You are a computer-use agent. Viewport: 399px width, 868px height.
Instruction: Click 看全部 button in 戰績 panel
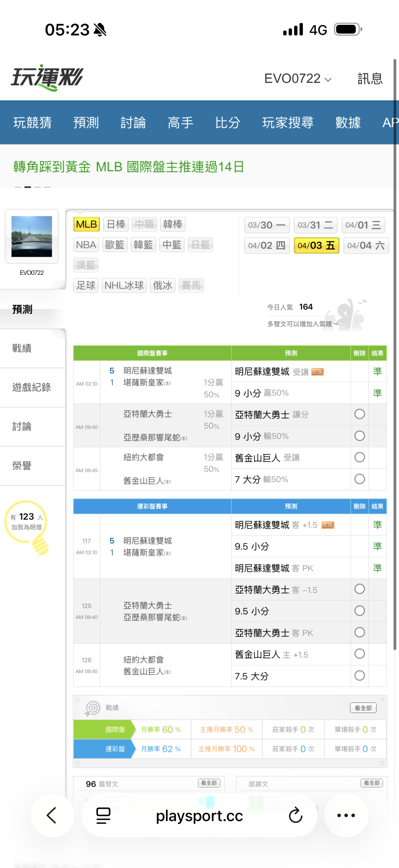coord(363,708)
